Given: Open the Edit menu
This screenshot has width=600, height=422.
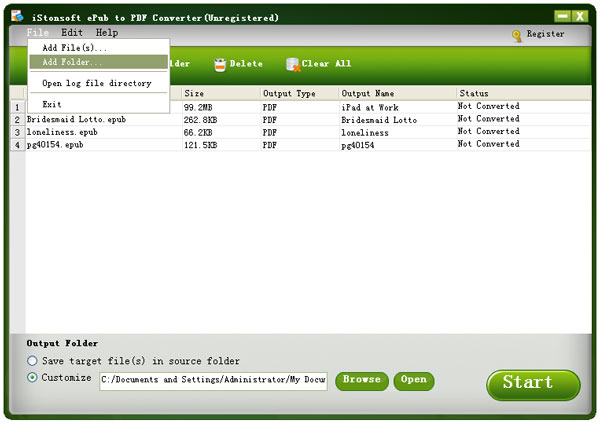Looking at the screenshot, I should click(x=72, y=33).
